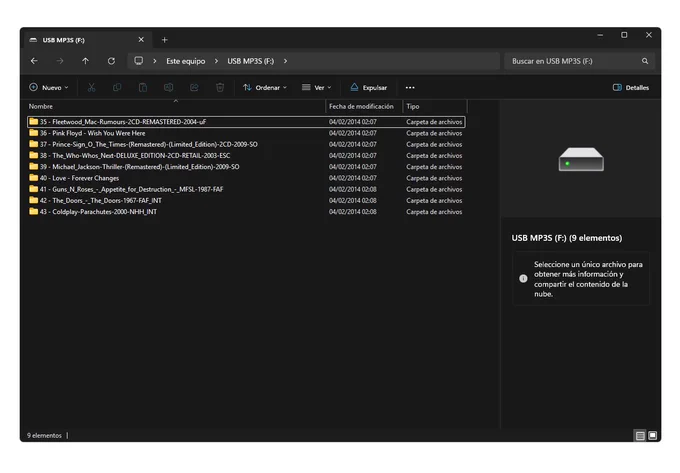
Task: Add a new tab with plus button
Action: point(164,40)
